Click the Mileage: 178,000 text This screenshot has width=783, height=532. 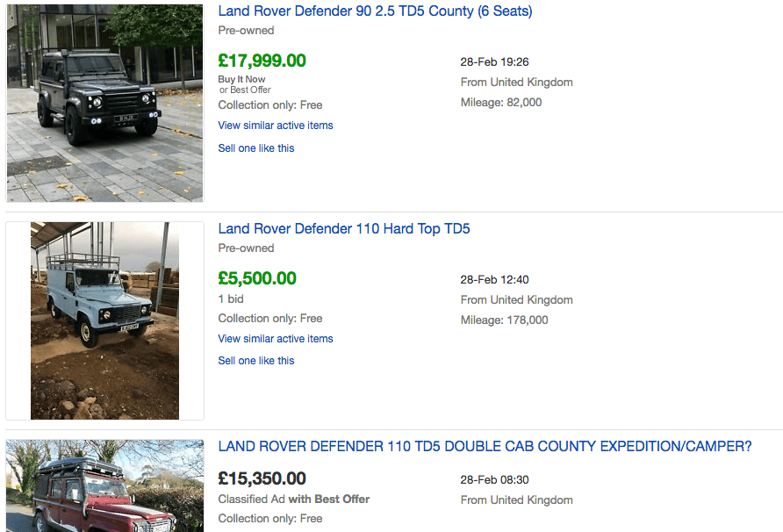click(504, 320)
